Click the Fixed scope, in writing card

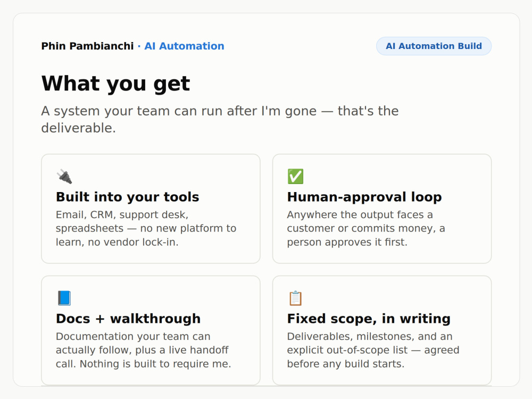(382, 330)
